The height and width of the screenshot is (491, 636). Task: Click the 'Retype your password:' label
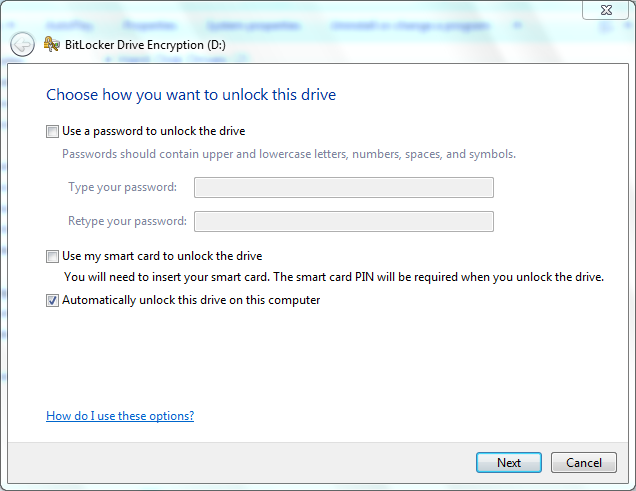[127, 221]
